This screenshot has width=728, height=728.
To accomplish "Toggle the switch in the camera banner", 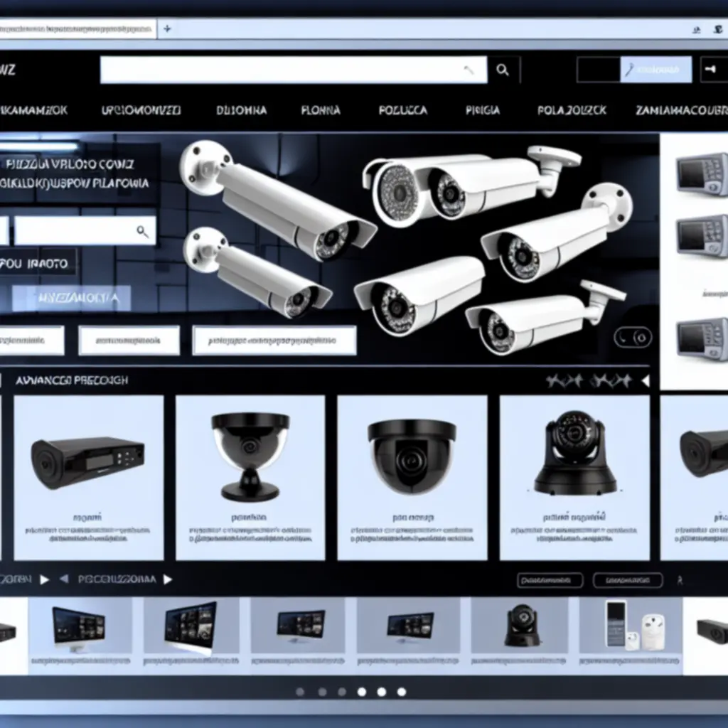I will 632,336.
